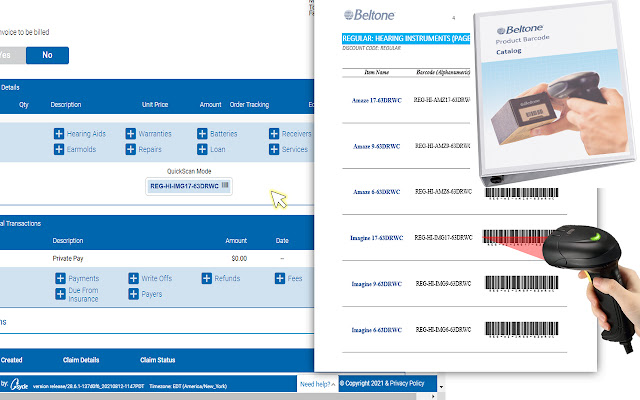Click the Batteries plus icon
The width and height of the screenshot is (640, 400).
tap(202, 133)
